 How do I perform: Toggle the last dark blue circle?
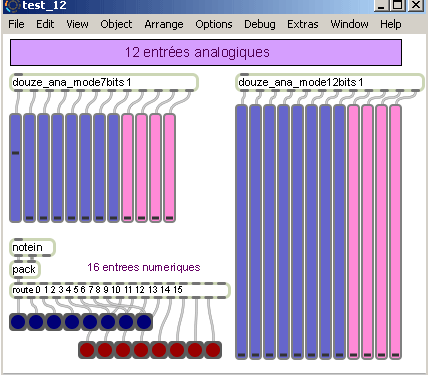144,322
